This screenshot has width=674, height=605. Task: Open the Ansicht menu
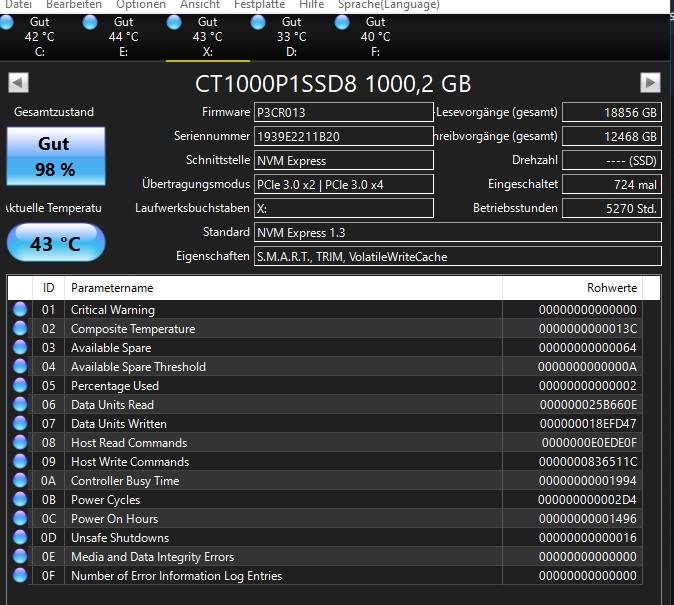(200, 5)
